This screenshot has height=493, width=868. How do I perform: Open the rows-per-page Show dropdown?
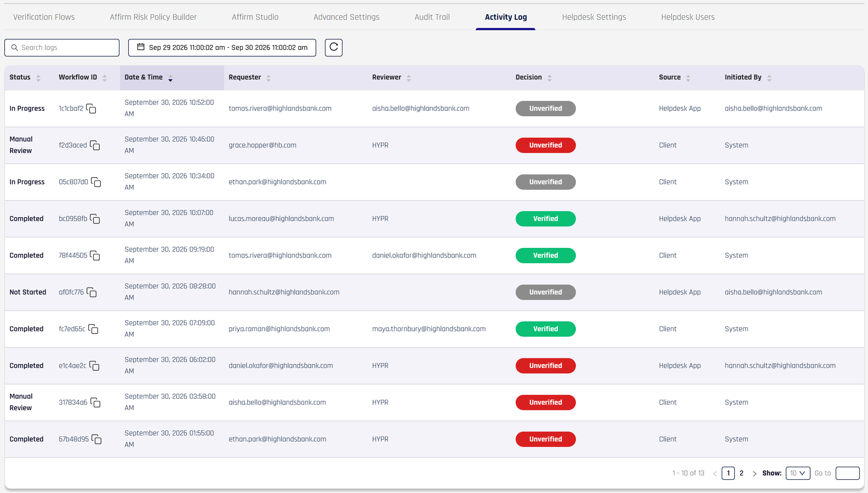click(798, 473)
